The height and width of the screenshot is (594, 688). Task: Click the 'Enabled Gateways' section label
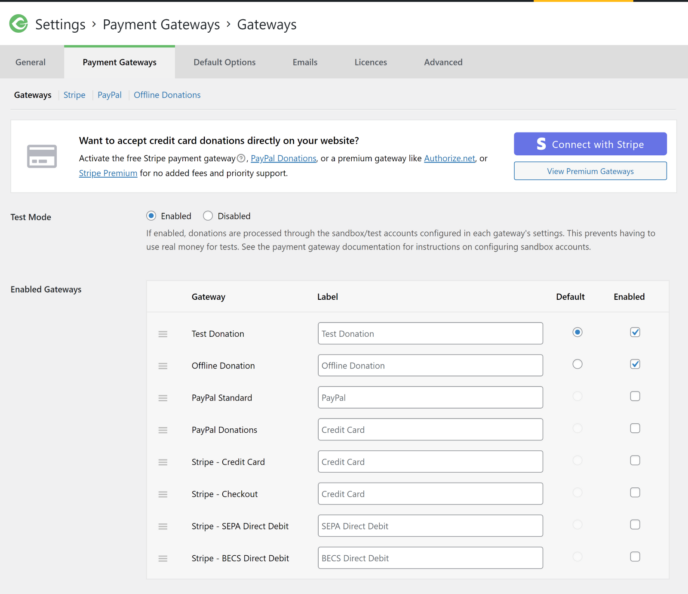click(x=46, y=290)
